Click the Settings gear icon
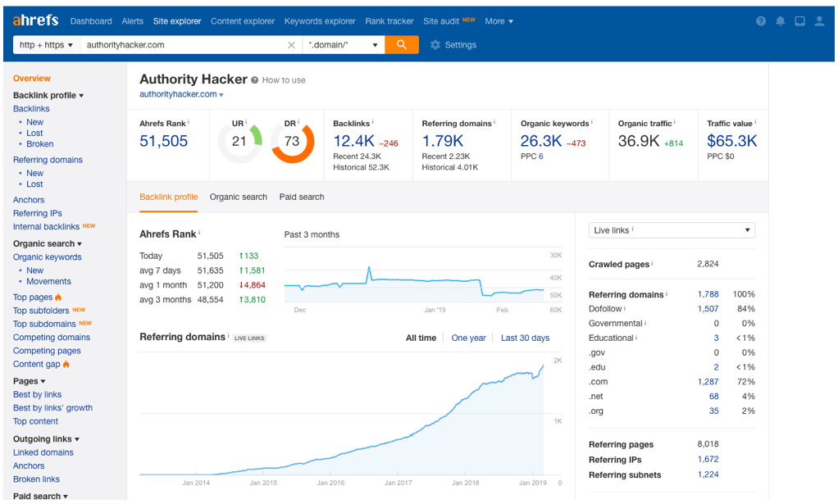 (x=435, y=45)
